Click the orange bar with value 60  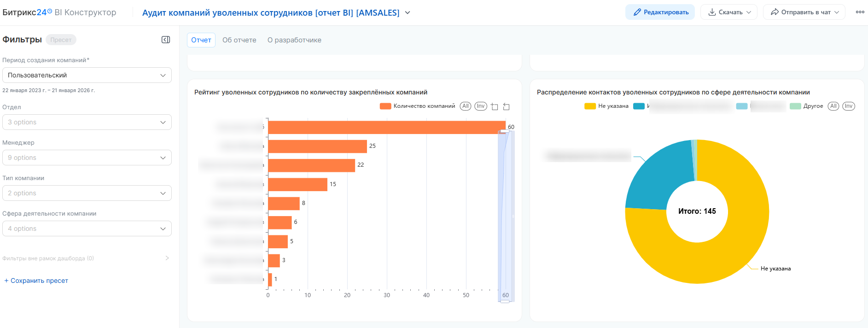coord(387,128)
